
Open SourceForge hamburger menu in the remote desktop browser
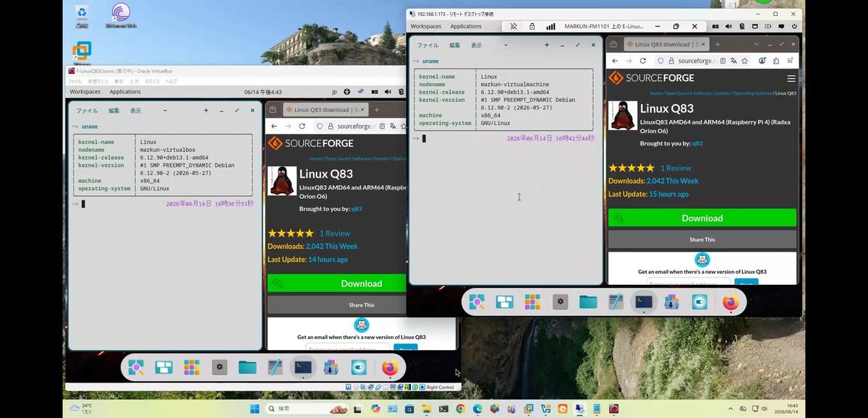coord(791,78)
